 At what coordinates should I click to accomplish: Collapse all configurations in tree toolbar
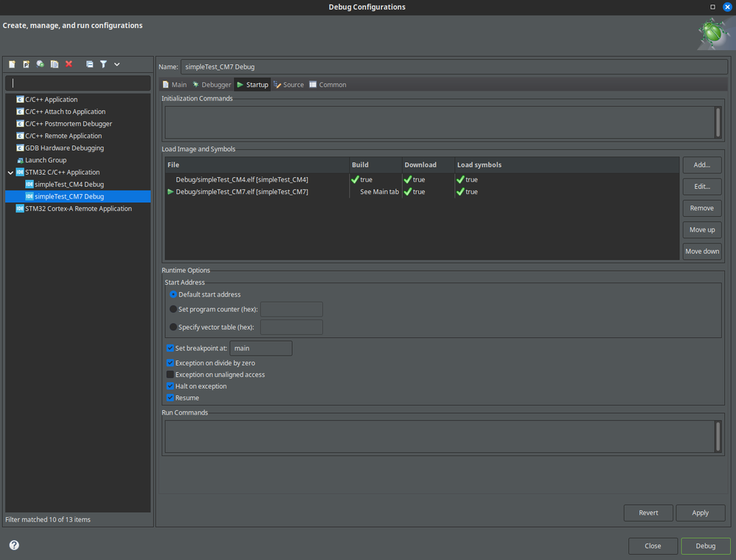(89, 64)
